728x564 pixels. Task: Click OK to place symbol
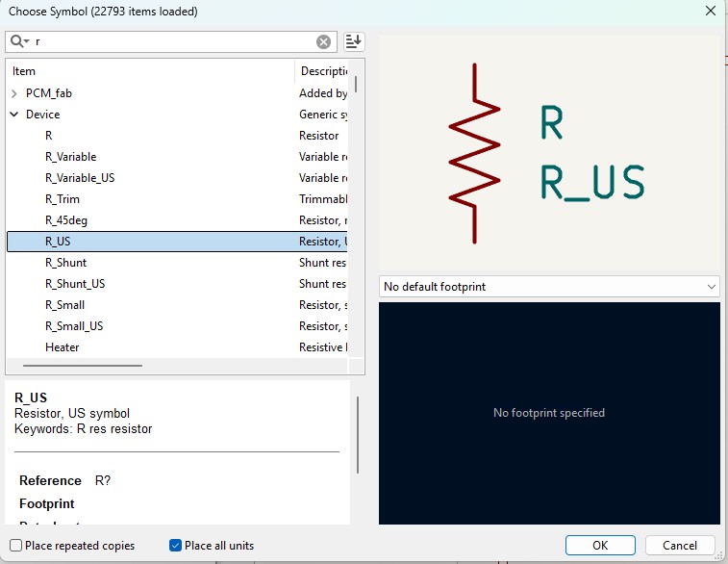pyautogui.click(x=600, y=545)
